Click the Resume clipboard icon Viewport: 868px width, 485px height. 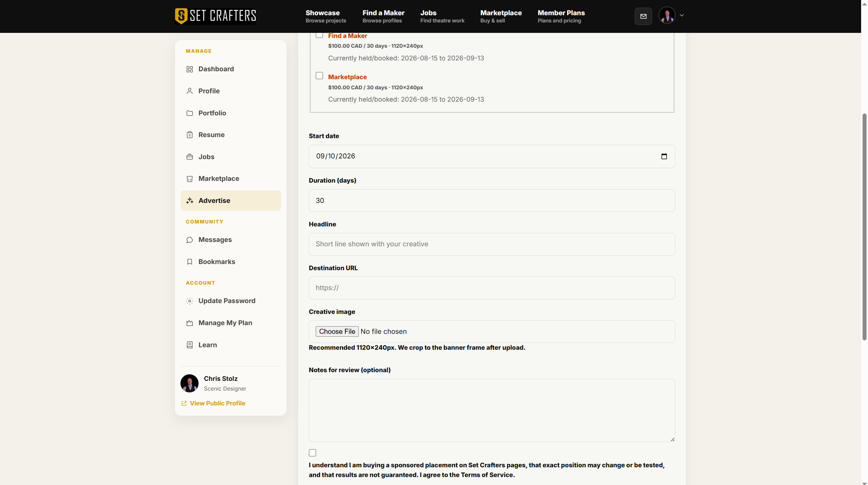[x=190, y=135]
